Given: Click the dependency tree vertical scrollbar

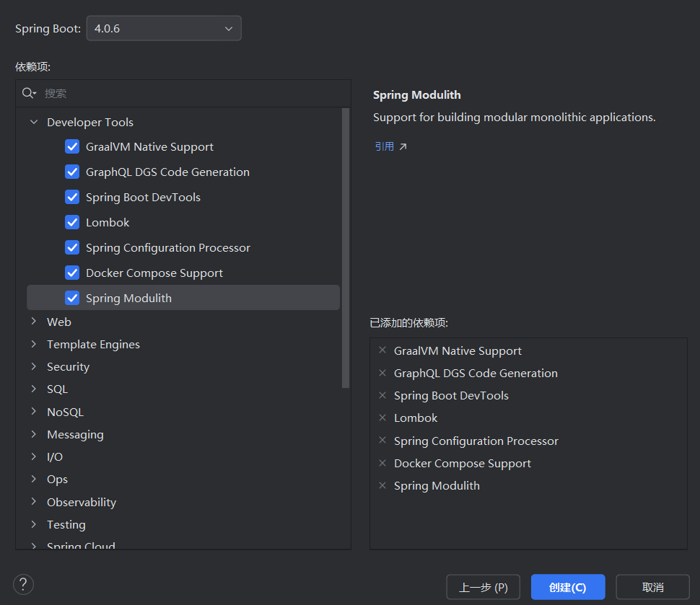Looking at the screenshot, I should pyautogui.click(x=346, y=248).
